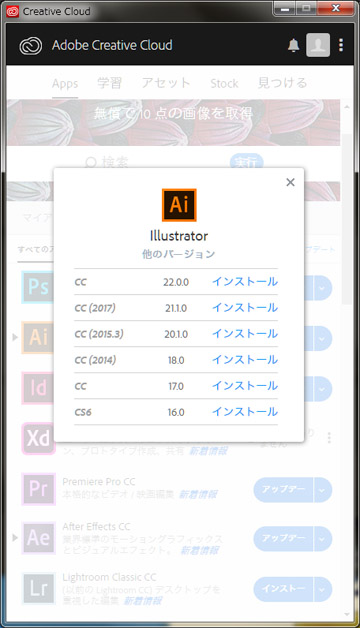Open the Xd row three-dot menu
The width and height of the screenshot is (360, 628).
[x=329, y=437]
